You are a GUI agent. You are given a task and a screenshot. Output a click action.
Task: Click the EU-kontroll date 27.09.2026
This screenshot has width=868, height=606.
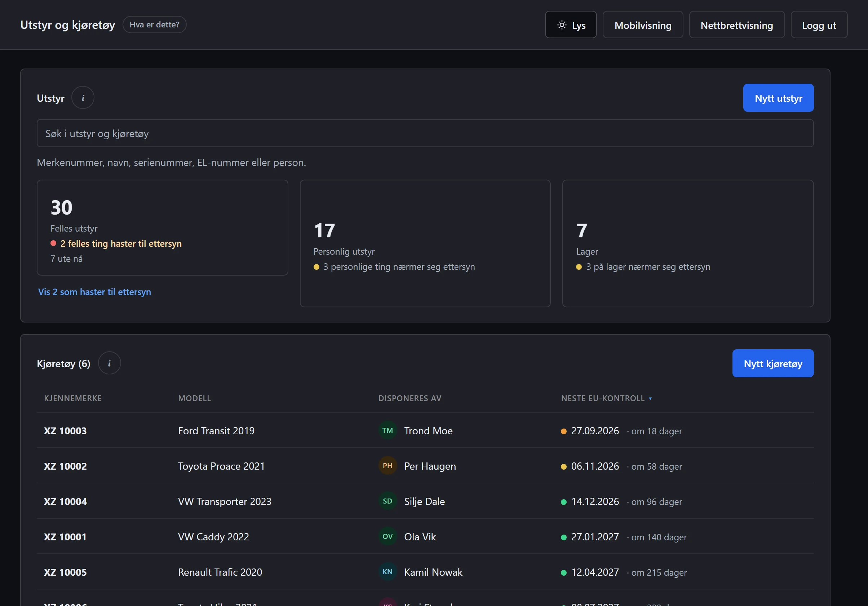click(x=595, y=431)
